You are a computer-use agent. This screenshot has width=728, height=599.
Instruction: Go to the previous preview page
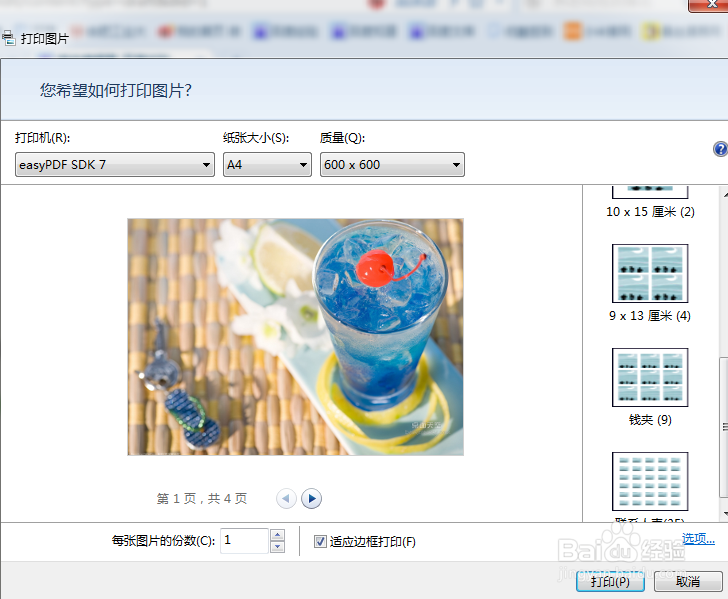tap(286, 499)
